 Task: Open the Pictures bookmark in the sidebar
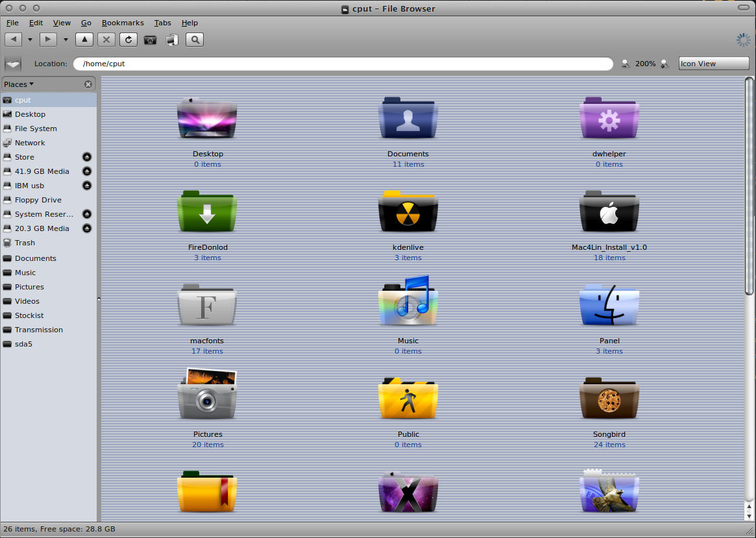coord(49,287)
